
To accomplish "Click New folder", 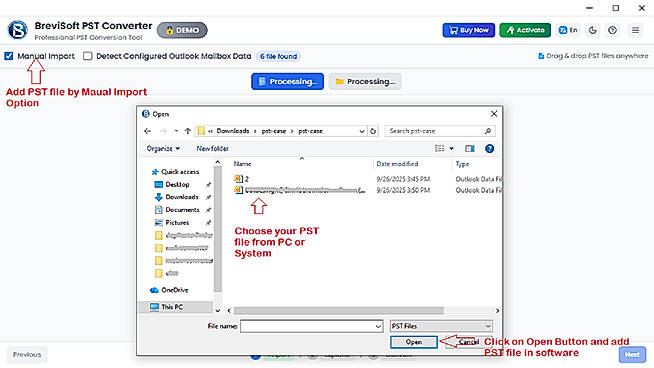I will [212, 149].
